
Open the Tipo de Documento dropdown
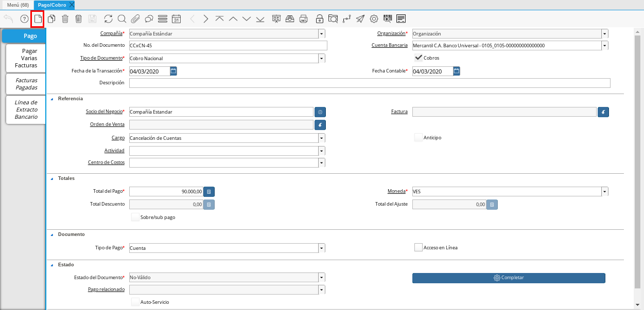tap(322, 59)
